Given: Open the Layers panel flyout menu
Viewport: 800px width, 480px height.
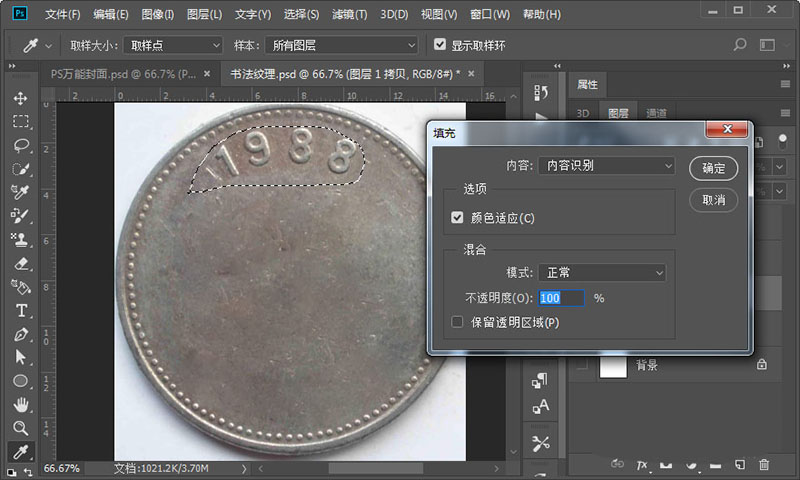Looking at the screenshot, I should pyautogui.click(x=785, y=113).
